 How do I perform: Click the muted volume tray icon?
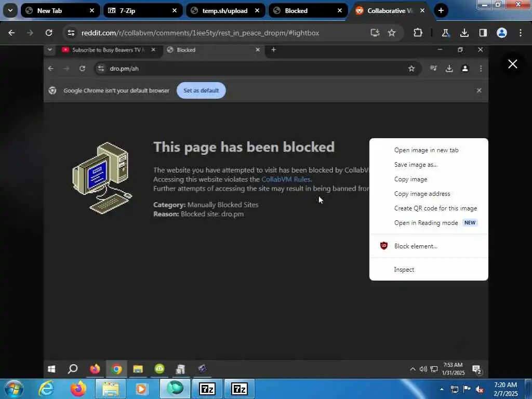click(x=480, y=390)
